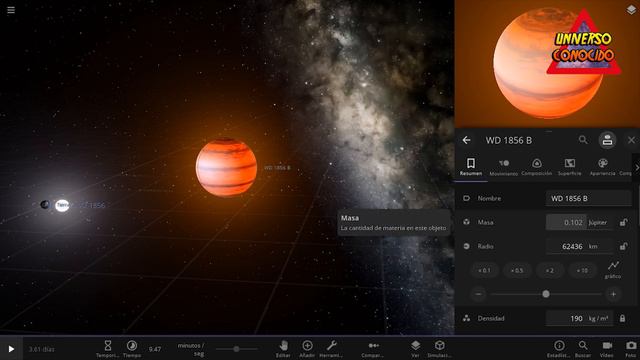Image resolution: width=640 pixels, height=360 pixels.
Task: Click the camera focus button beside panel search
Action: point(607,140)
